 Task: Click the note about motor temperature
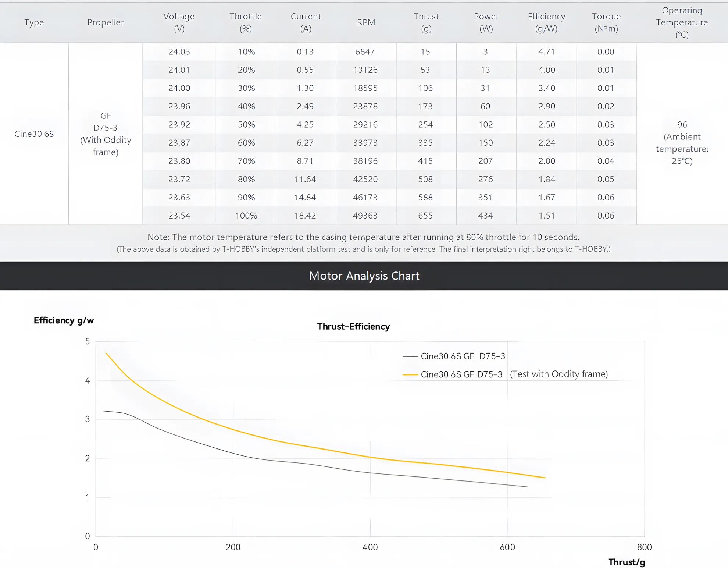(363, 237)
